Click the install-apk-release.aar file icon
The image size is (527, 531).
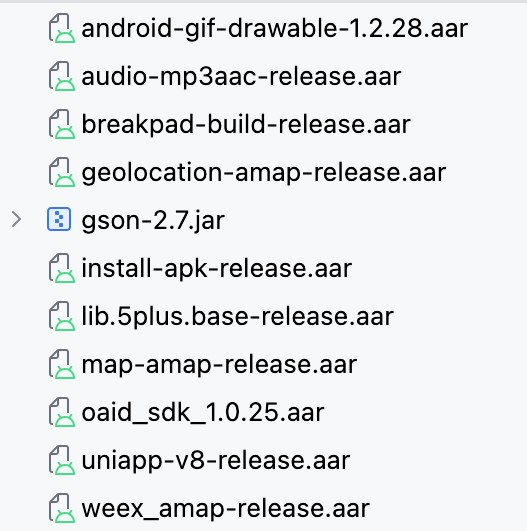(x=61, y=269)
